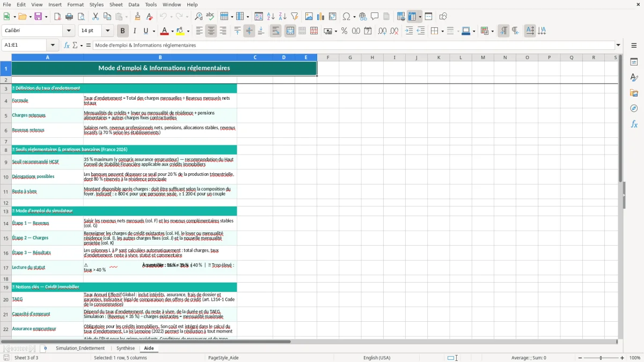
Task: Toggle AutoFilter funnel icon
Action: 294,17
